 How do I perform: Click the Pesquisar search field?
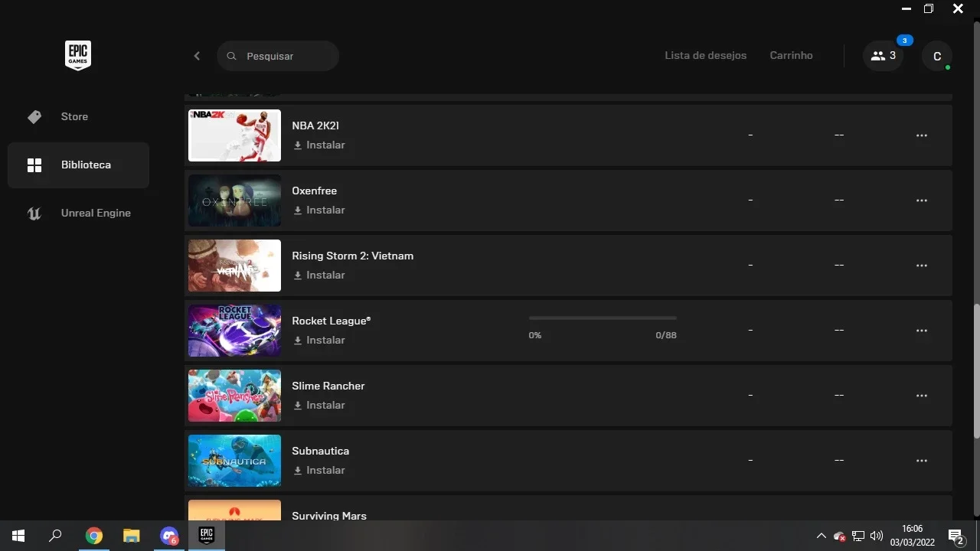click(x=278, y=56)
